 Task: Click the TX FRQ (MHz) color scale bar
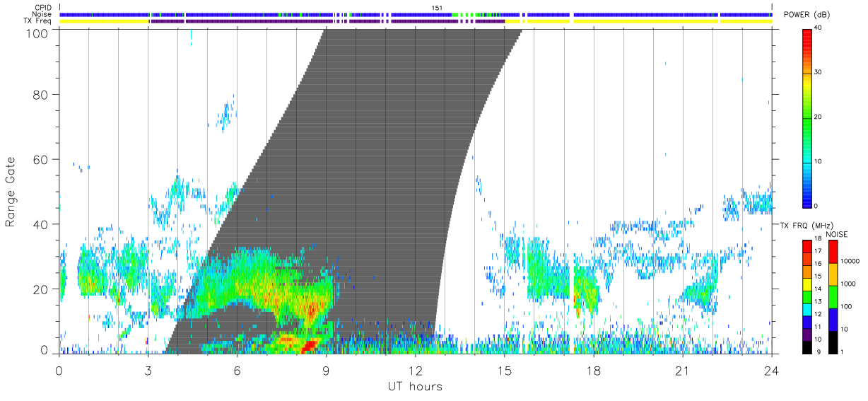coord(807,296)
